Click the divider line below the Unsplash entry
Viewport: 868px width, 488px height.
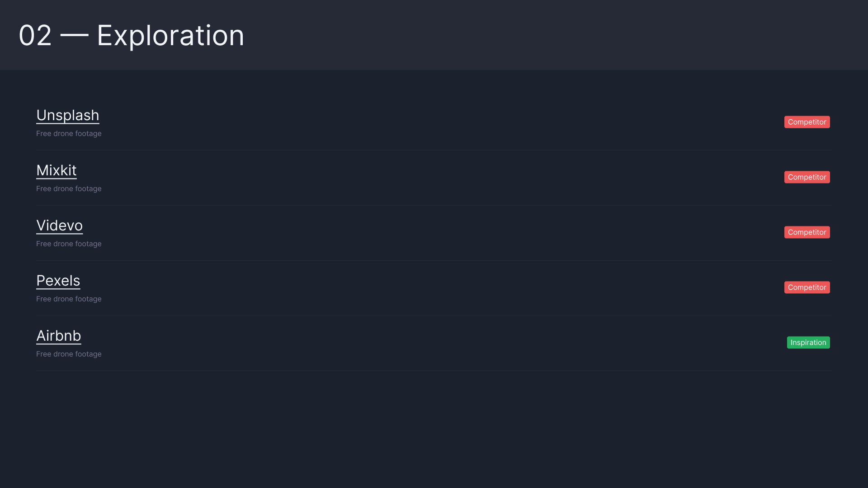434,150
